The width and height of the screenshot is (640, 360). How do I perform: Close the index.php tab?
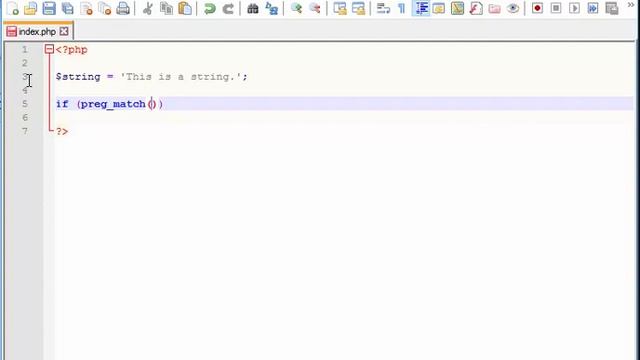click(64, 31)
